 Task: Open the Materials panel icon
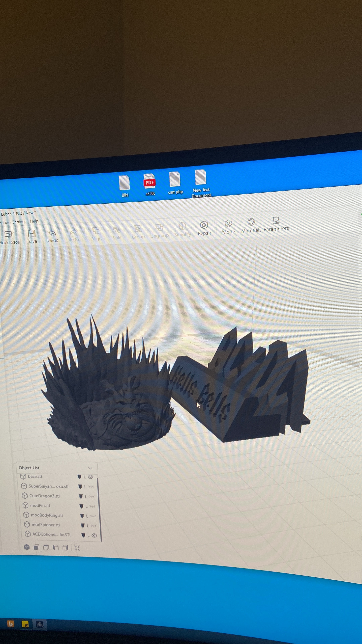(x=251, y=222)
